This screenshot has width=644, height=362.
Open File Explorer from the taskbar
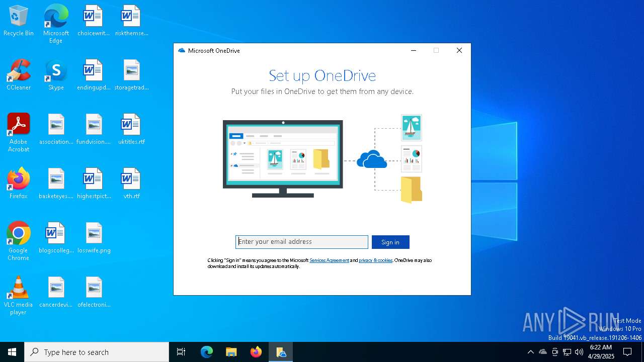click(231, 352)
